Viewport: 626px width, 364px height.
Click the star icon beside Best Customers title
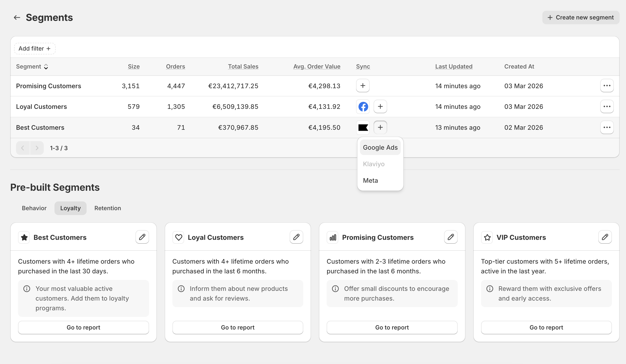click(24, 237)
